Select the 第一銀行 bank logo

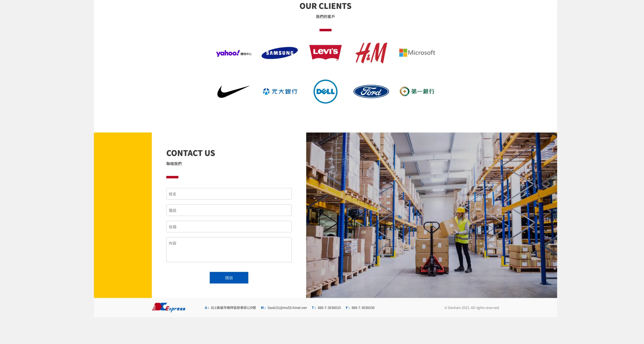pos(417,91)
